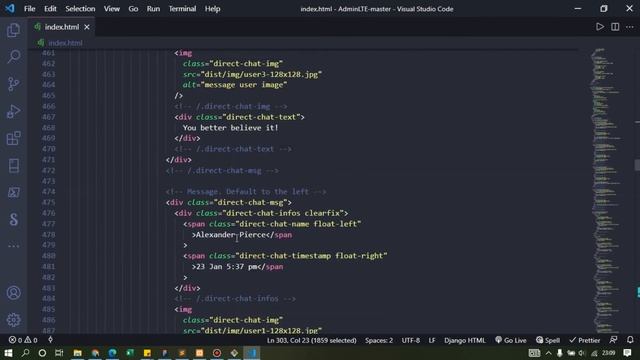Select the index.html editor tab

coord(62,27)
